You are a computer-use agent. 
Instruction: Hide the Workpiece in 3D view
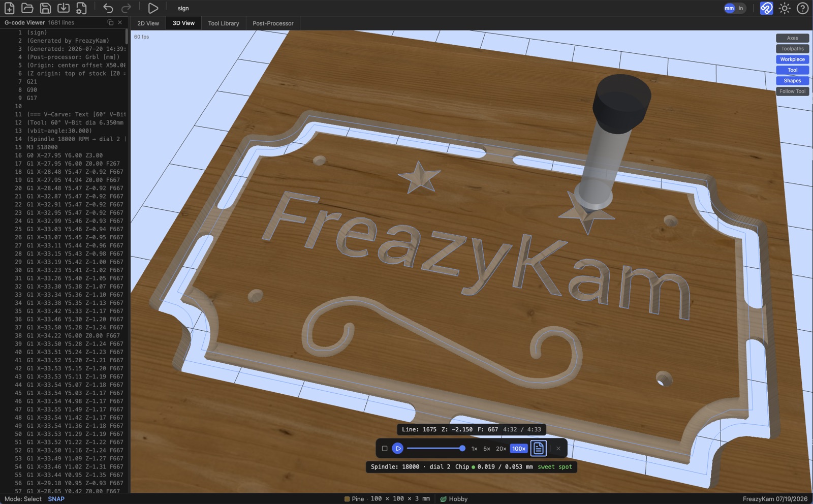coord(792,59)
